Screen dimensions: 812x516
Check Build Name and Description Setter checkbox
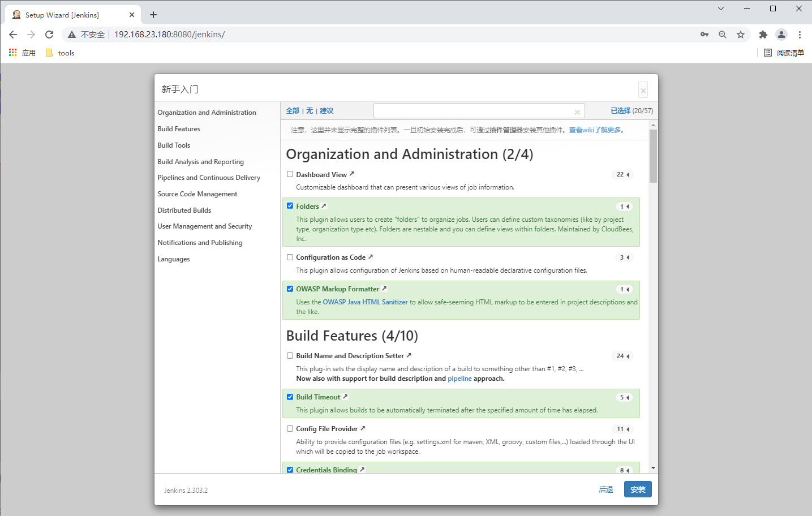click(x=290, y=356)
